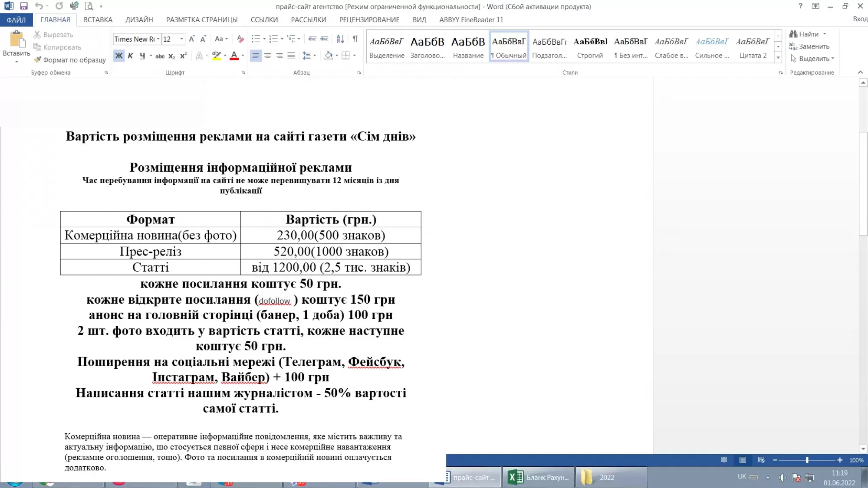This screenshot has height=488, width=868.
Task: Click the increase indent icon
Action: click(324, 39)
